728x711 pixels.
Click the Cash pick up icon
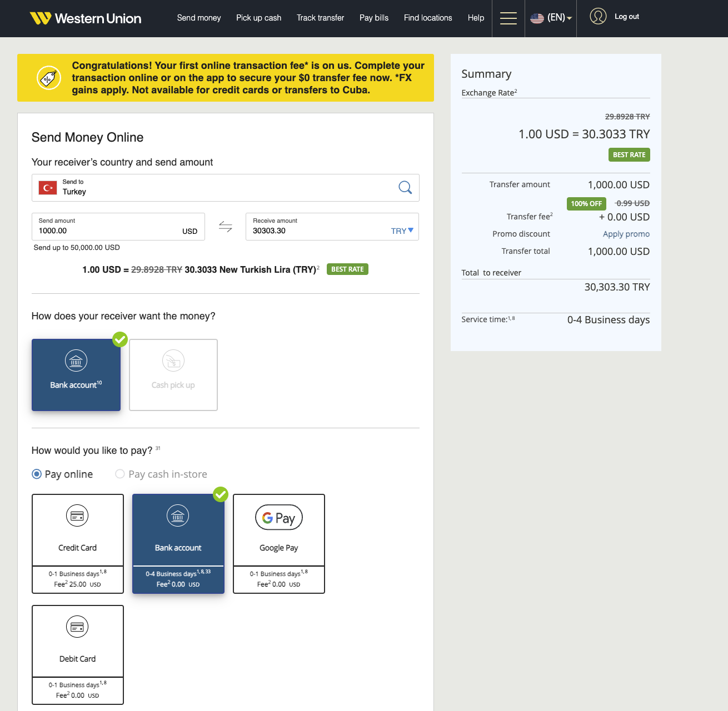(x=173, y=360)
